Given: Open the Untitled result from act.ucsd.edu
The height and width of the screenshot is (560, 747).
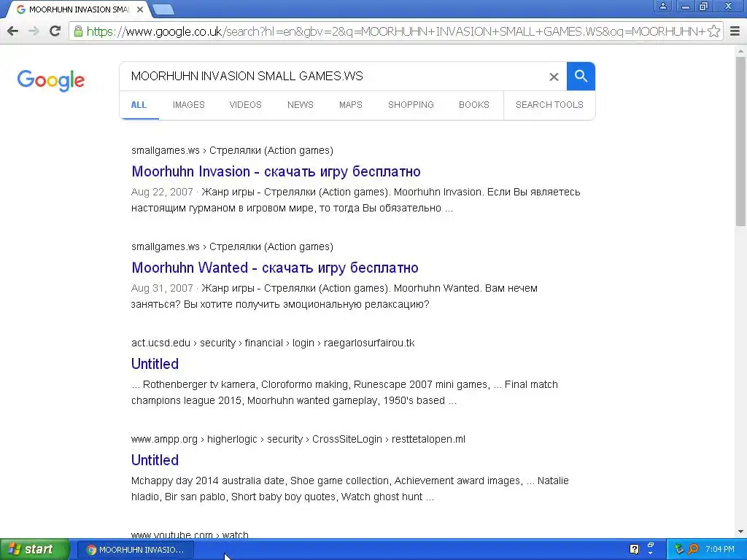Looking at the screenshot, I should point(155,364).
